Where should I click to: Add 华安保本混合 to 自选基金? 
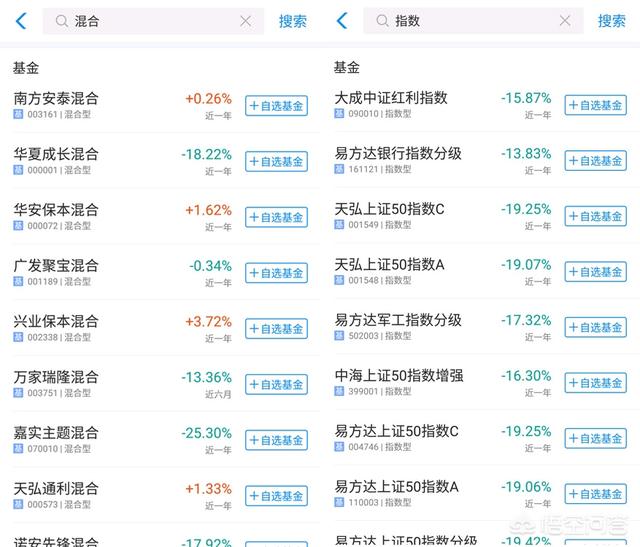click(276, 217)
